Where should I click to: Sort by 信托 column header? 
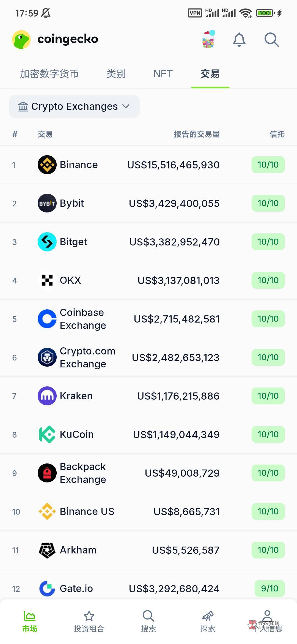point(277,134)
